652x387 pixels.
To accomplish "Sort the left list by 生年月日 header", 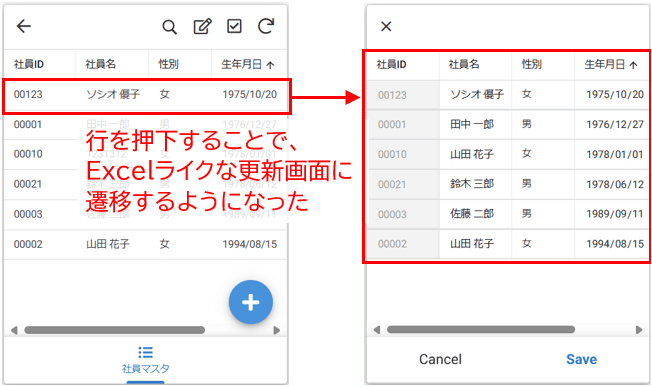I will (x=248, y=64).
